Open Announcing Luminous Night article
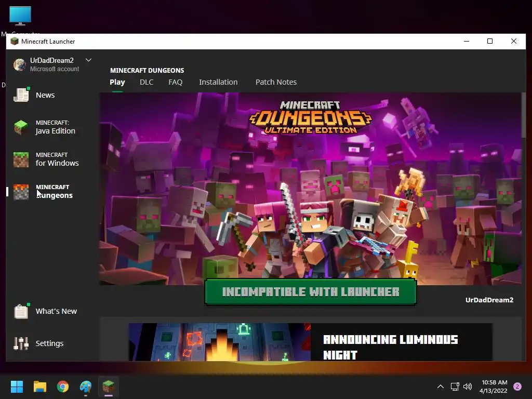Viewport: 532px width, 399px height. click(x=391, y=347)
